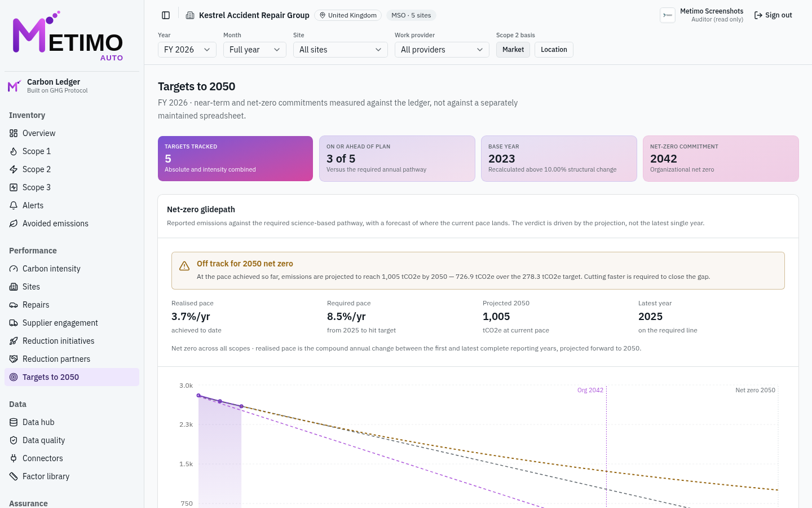Click the Scope 1 flame icon
Screen dimensions: 812x508
pos(14,151)
